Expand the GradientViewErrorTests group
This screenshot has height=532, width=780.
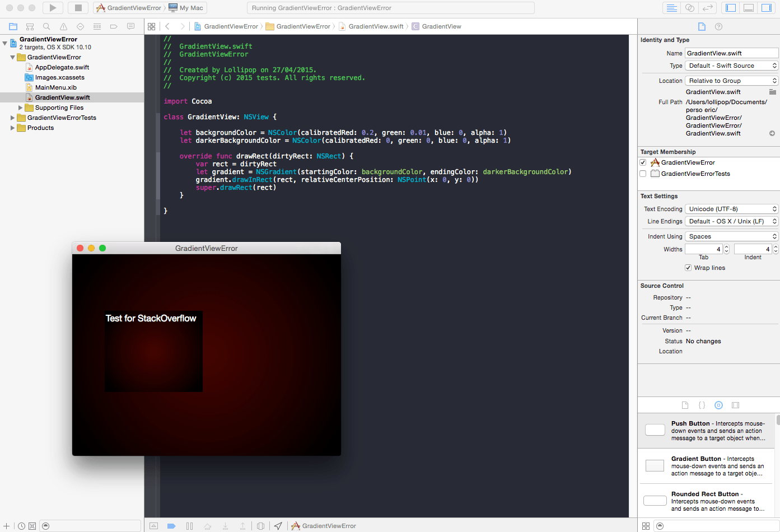pyautogui.click(x=12, y=118)
